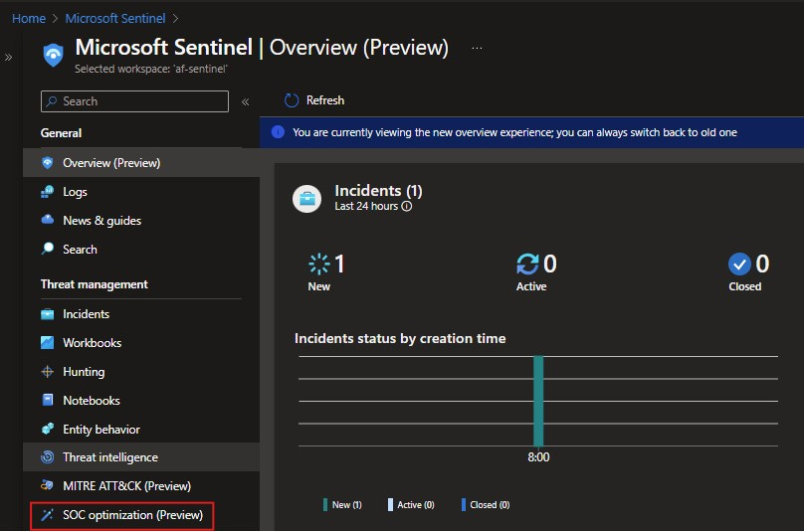
Task: Click Incidents status by creation time title
Action: (x=400, y=339)
